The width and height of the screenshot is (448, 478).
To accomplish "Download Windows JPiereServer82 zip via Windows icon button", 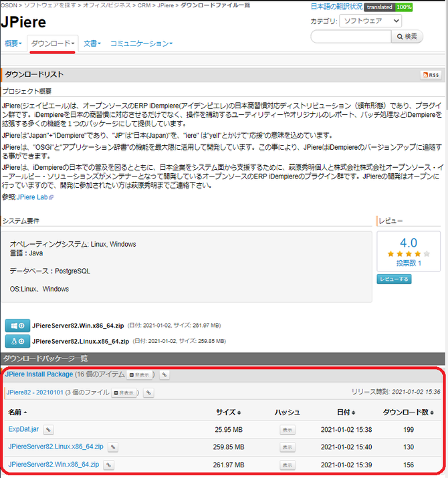I will [x=17, y=326].
